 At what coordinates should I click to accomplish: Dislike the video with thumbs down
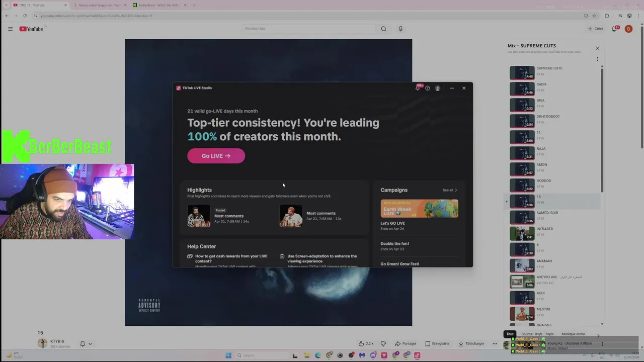pyautogui.click(x=383, y=343)
